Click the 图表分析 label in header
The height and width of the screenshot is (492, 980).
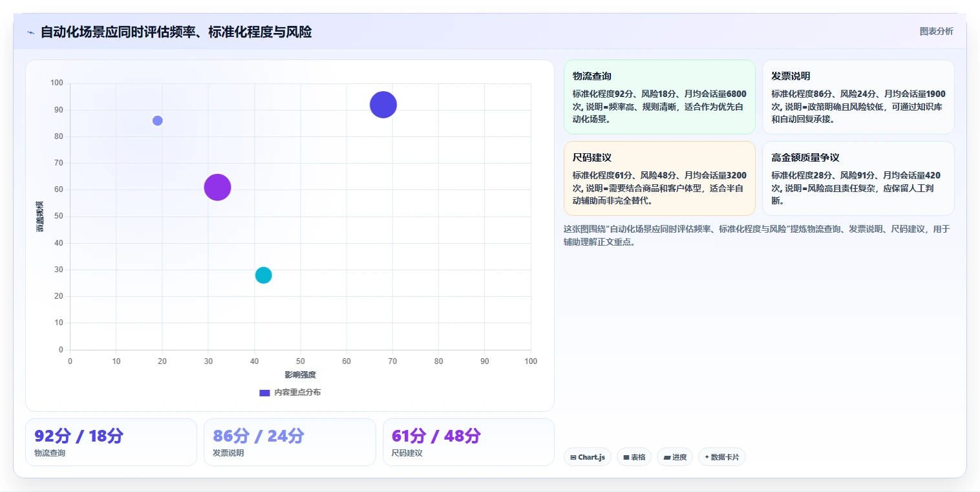(936, 31)
